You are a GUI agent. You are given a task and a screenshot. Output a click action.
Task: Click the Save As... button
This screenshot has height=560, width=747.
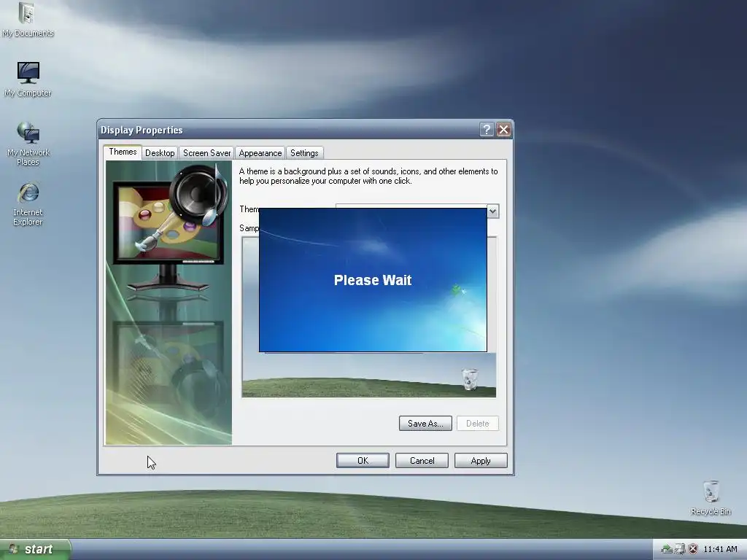[x=425, y=424]
